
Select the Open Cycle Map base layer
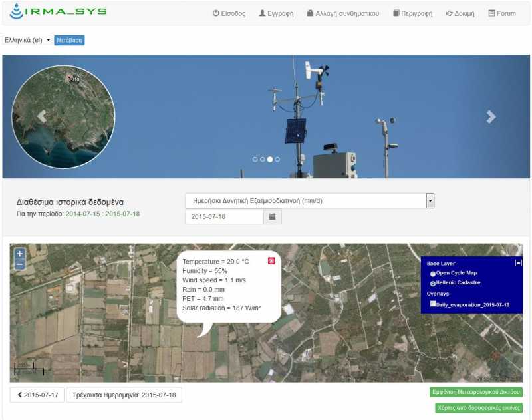click(433, 274)
